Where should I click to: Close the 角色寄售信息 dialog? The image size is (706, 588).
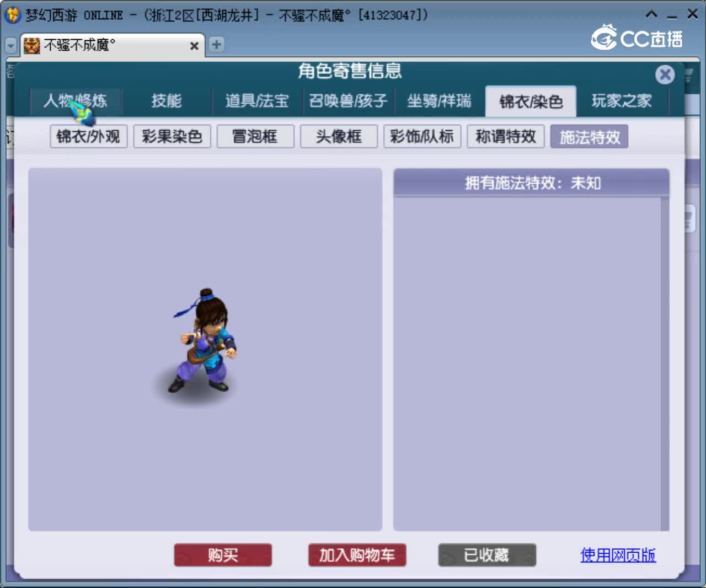click(665, 74)
